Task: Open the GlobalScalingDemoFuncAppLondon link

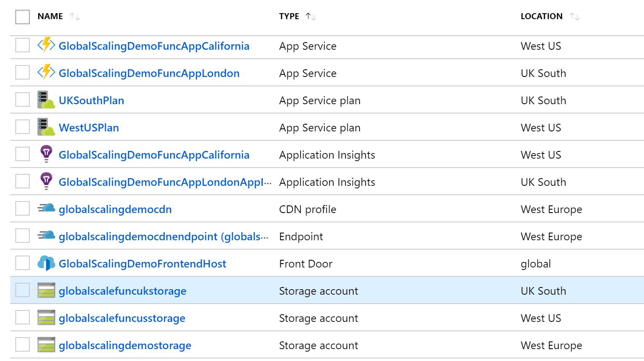Action: 149,73
